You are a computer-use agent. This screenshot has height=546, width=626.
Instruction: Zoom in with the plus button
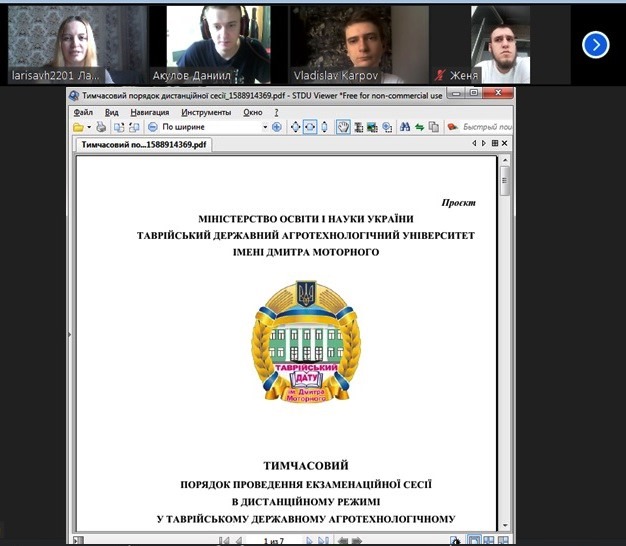click(276, 127)
